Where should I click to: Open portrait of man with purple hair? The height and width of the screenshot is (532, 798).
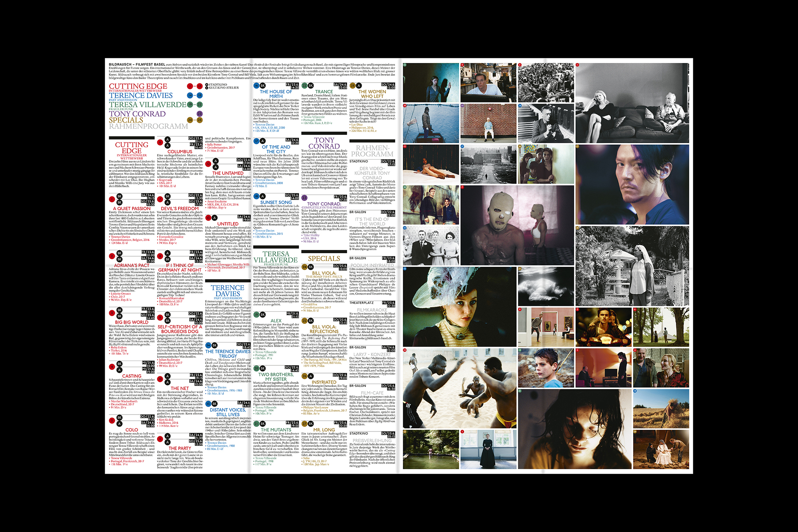pyautogui.click(x=632, y=184)
